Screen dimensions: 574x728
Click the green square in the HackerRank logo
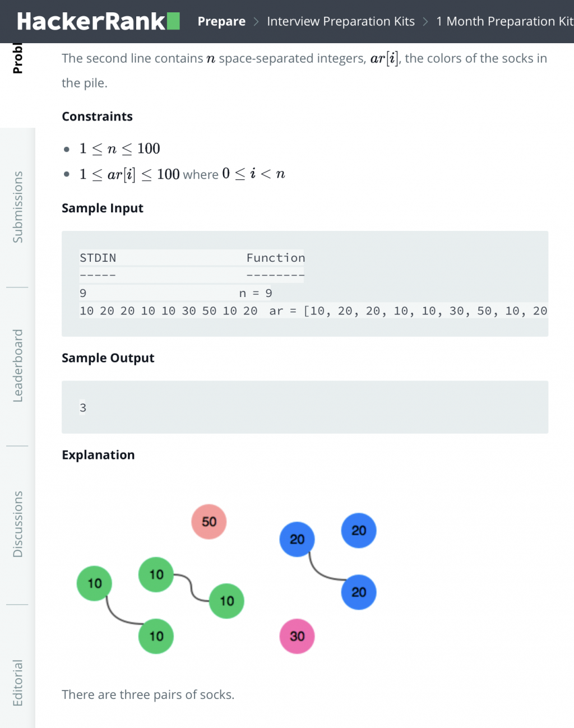click(x=173, y=21)
